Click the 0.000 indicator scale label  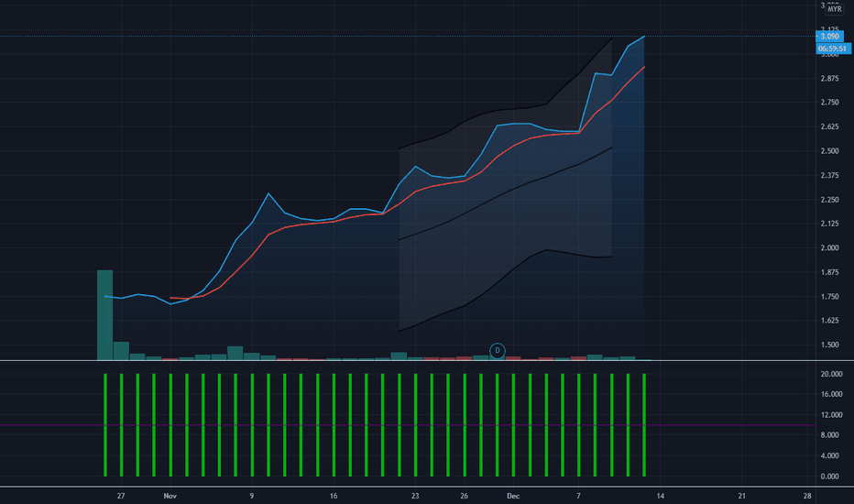click(829, 477)
